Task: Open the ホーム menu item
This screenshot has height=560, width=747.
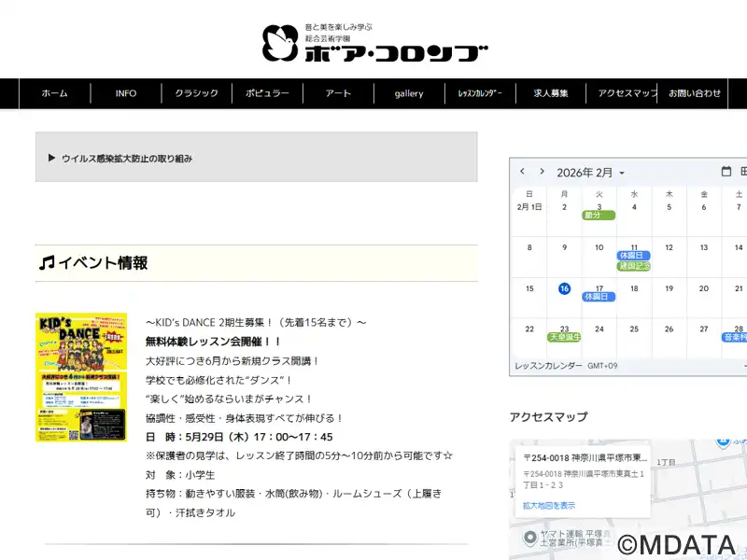Action: tap(55, 93)
